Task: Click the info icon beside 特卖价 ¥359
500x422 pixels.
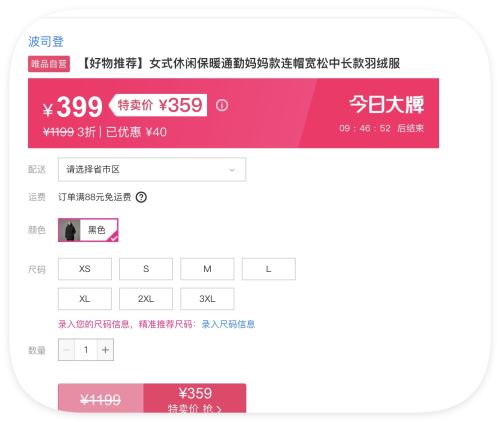Action: click(222, 105)
